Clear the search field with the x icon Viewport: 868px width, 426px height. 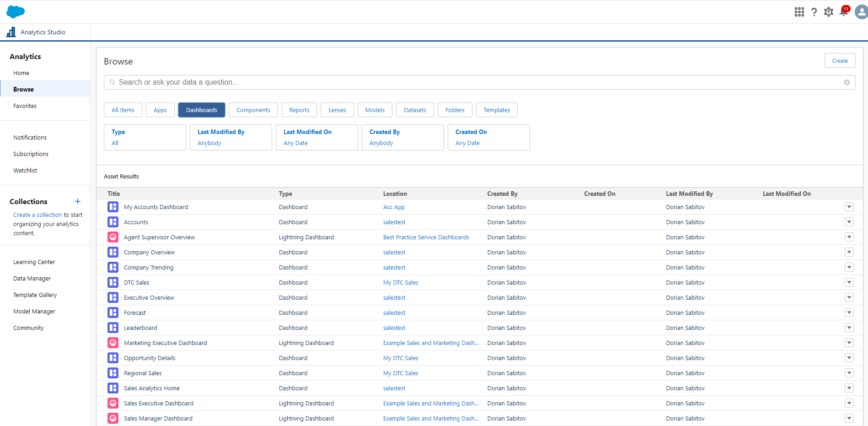(x=847, y=82)
